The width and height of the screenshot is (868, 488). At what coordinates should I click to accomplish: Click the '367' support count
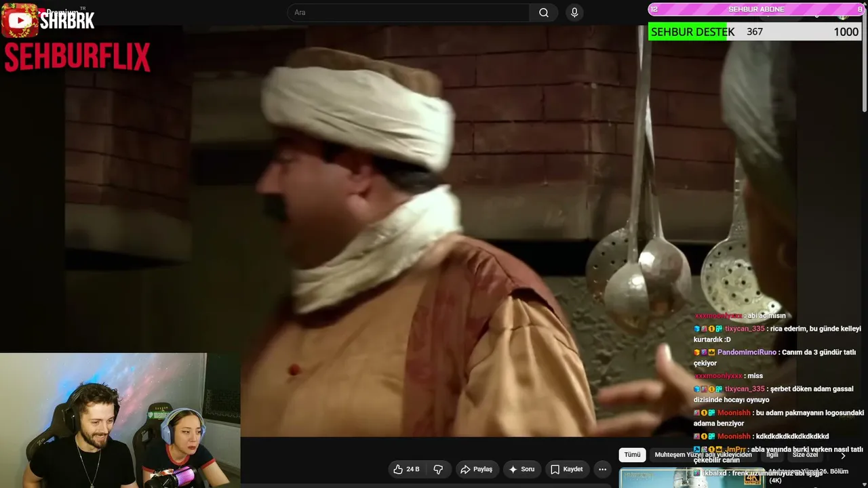(755, 32)
